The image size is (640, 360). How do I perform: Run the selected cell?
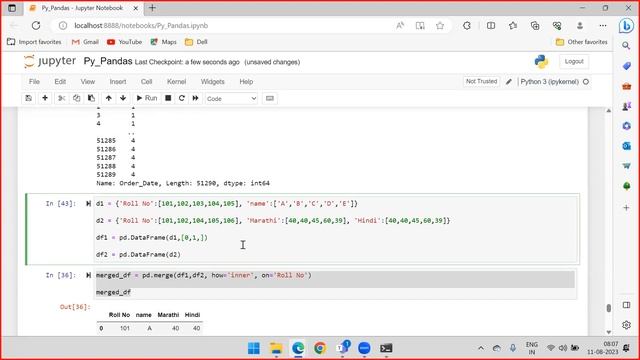pyautogui.click(x=147, y=98)
